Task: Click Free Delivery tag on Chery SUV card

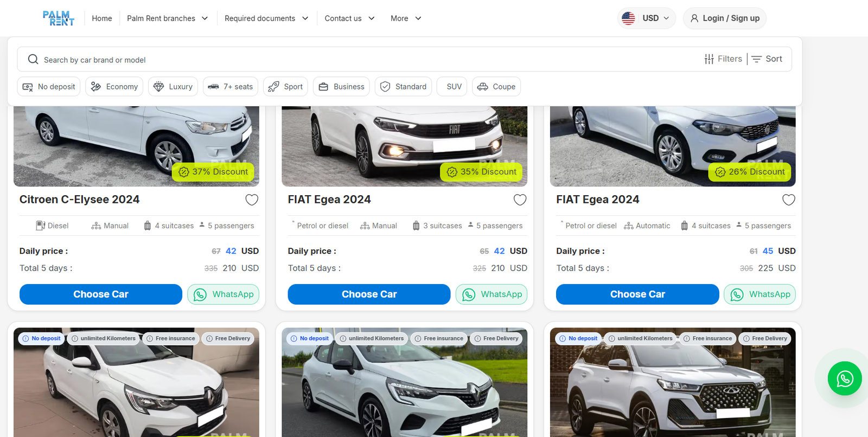Action: [765, 338]
